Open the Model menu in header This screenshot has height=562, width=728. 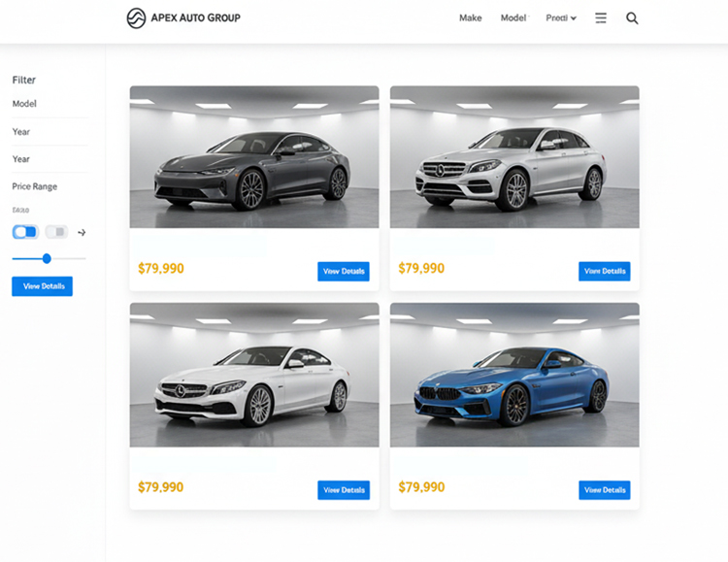(x=513, y=18)
